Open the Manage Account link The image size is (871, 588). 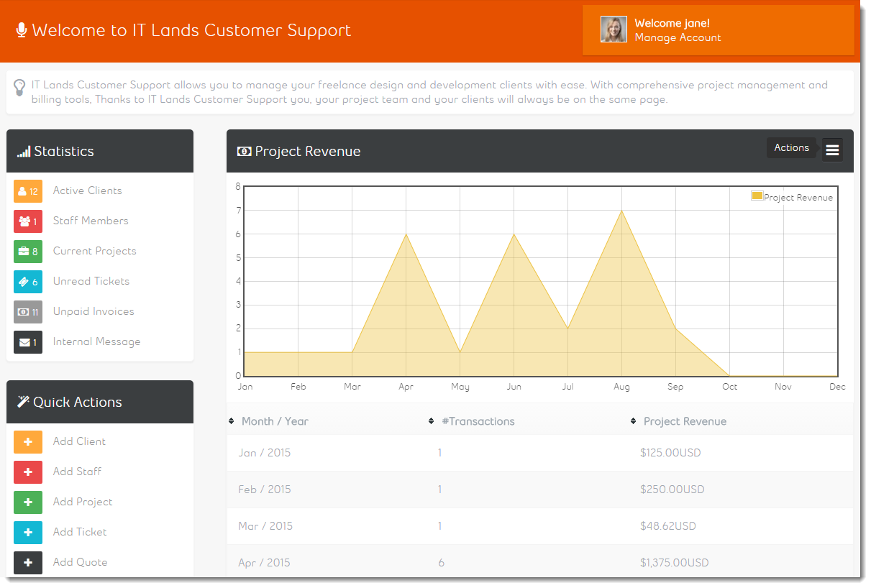[x=678, y=37]
